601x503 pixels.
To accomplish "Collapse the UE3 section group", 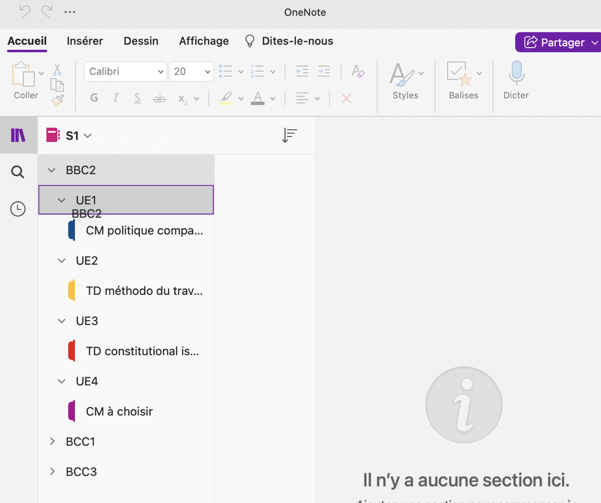I will pyautogui.click(x=61, y=321).
